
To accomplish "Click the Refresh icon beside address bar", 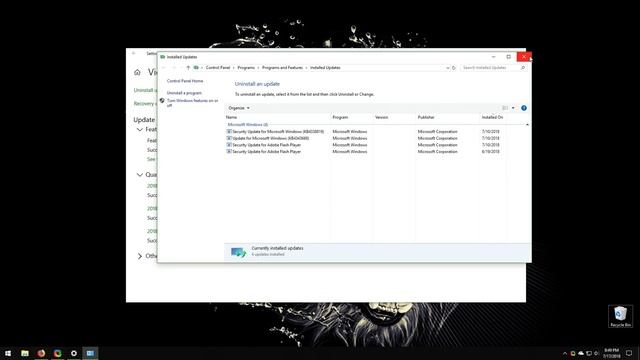I will tap(453, 68).
